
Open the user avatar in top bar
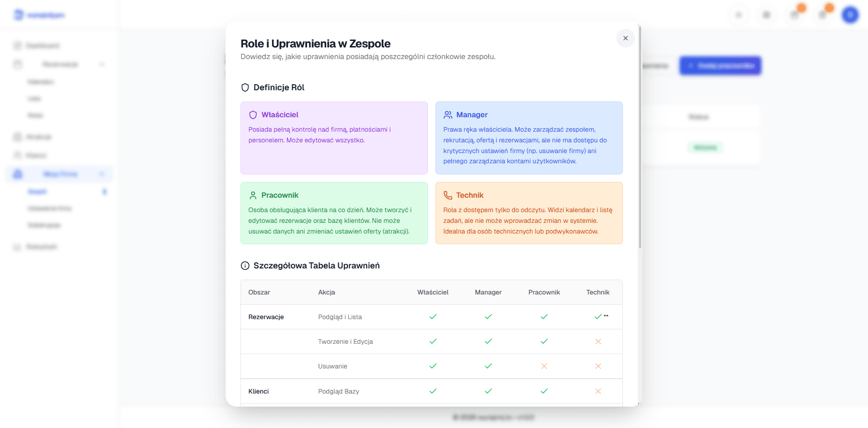click(x=850, y=15)
